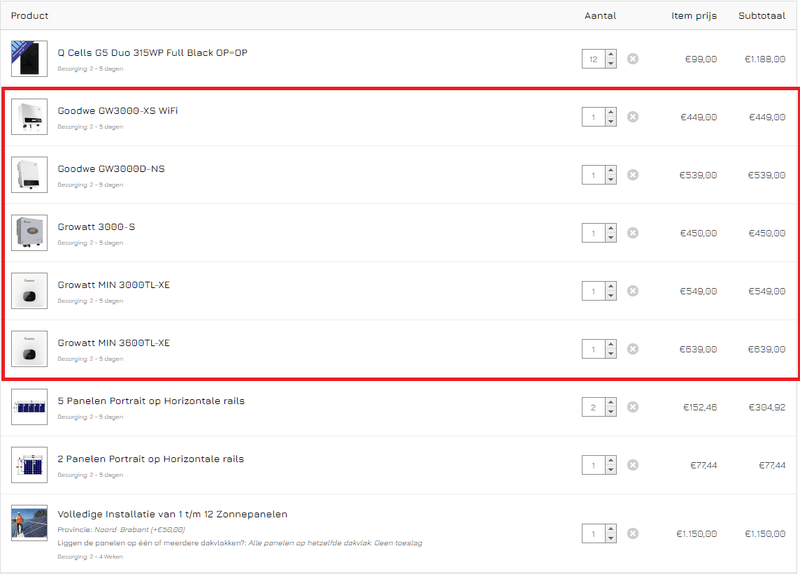Increase quantity of Goodwe GW3000-XS WiFi
Viewport: 800px width, 574px height.
(611, 112)
